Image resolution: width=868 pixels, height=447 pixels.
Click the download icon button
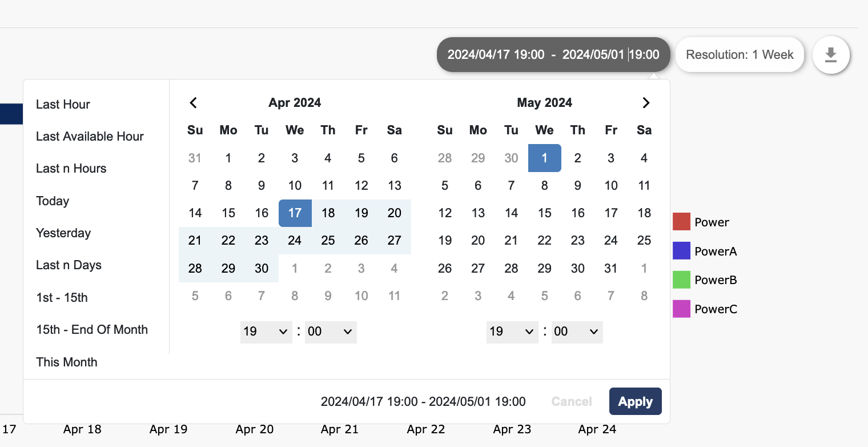[831, 55]
